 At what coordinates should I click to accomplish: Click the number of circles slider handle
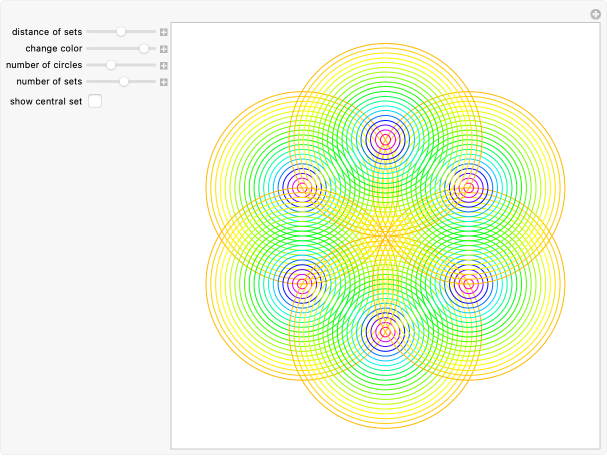[111, 65]
